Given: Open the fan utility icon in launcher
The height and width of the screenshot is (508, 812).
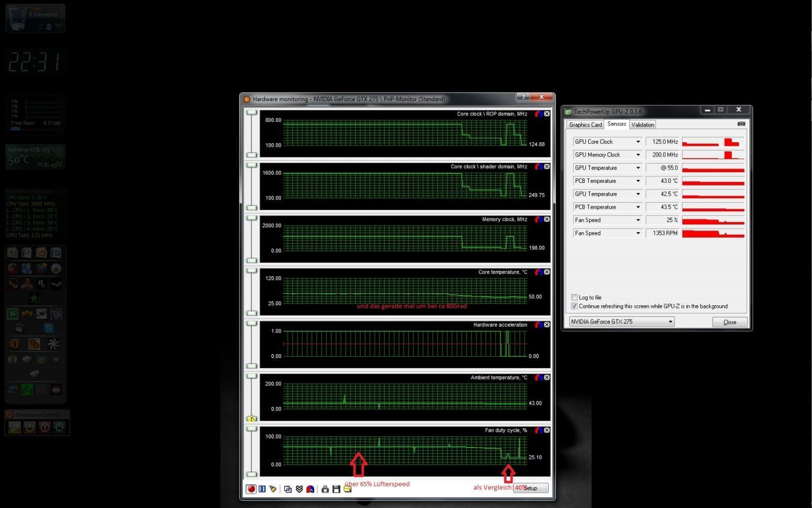Looking at the screenshot, I should [53, 343].
